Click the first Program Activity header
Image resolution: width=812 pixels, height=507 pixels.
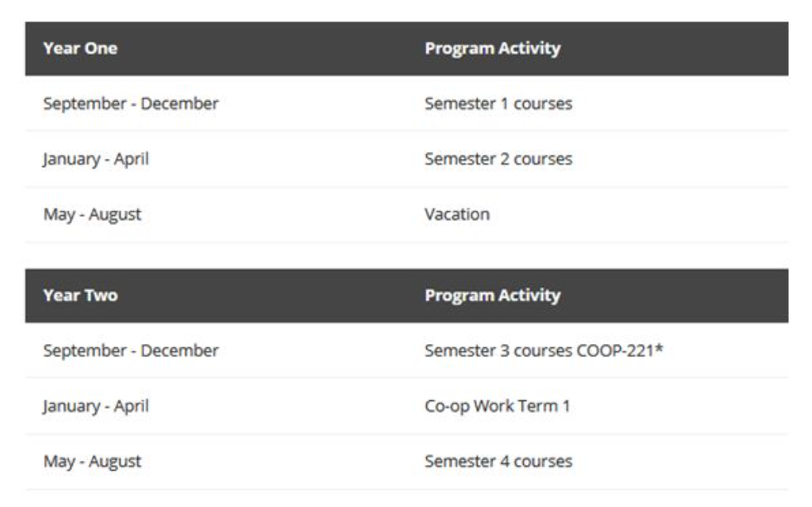tap(492, 48)
